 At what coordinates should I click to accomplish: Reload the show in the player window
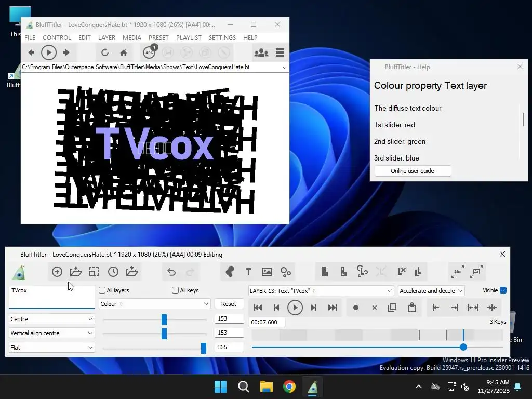pos(105,52)
